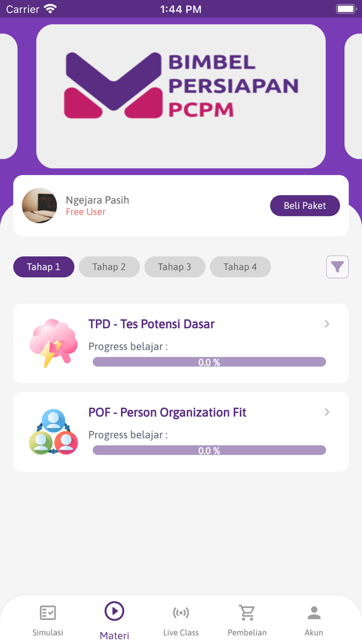Viewport: 362px width, 644px height.
Task: Tap the people network POF icon
Action: click(53, 432)
